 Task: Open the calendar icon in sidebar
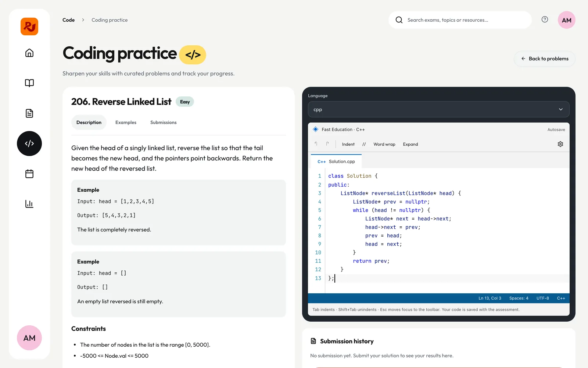pos(29,174)
